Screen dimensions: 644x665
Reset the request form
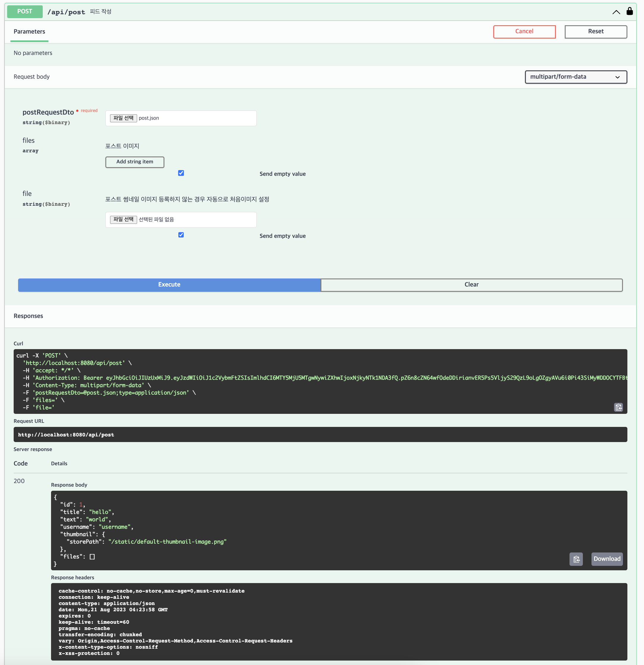tap(596, 31)
